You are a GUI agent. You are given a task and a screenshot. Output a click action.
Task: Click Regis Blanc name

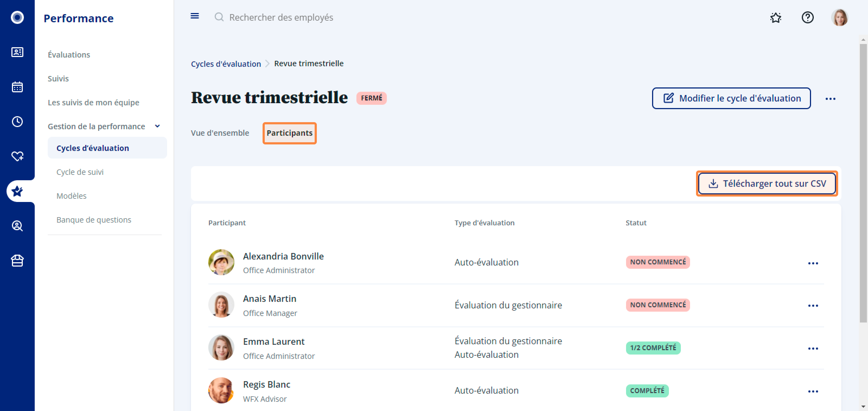click(x=266, y=384)
